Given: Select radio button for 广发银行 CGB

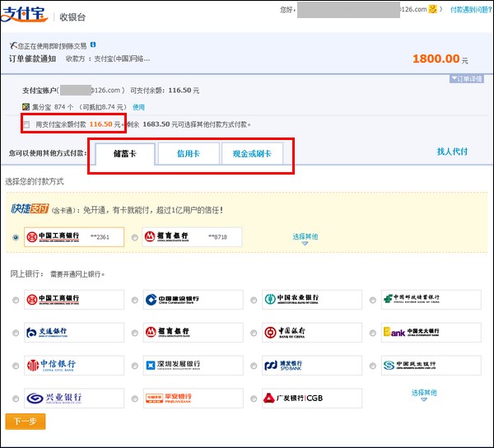Looking at the screenshot, I should (x=254, y=399).
